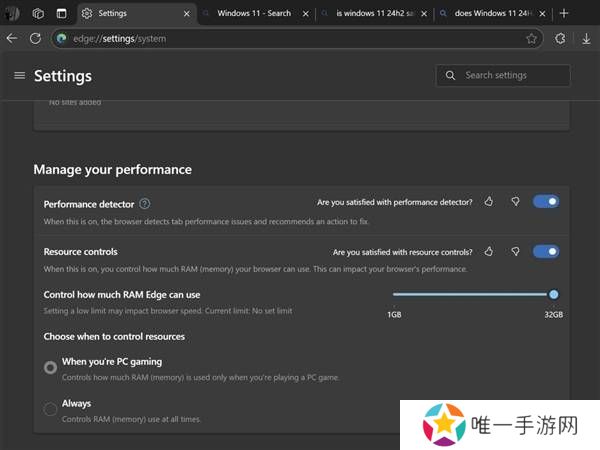Select the Always radio option
Viewport: 600px width, 450px height.
[x=50, y=409]
